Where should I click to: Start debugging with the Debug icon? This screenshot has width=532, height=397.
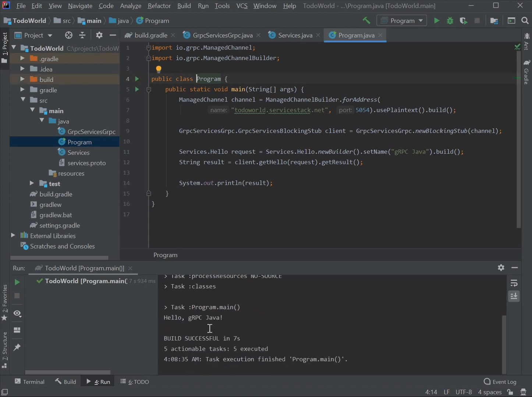coord(450,21)
